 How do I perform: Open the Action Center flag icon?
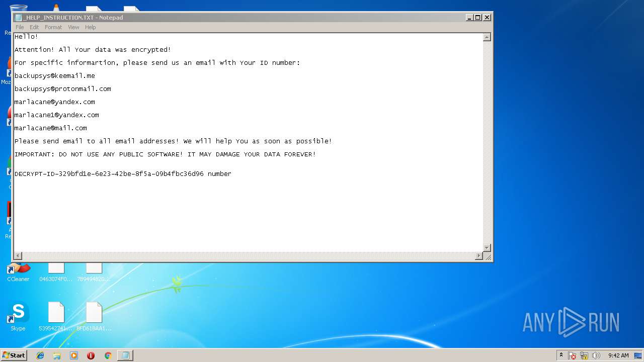(x=573, y=355)
